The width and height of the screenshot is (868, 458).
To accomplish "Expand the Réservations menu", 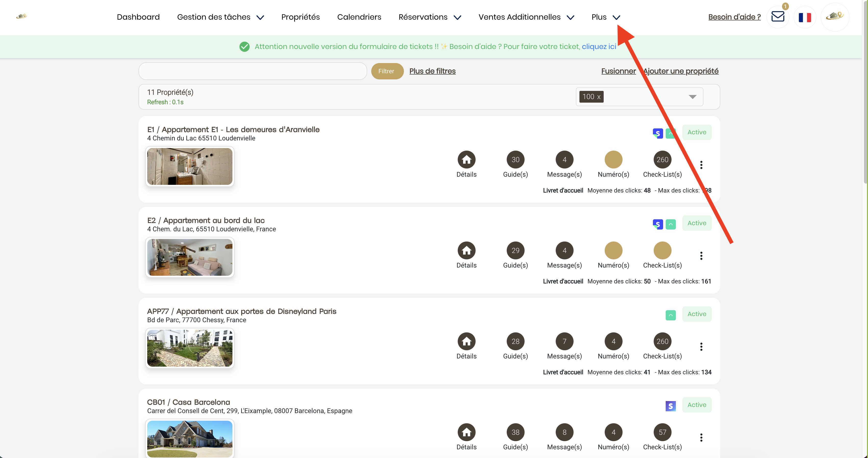I will 430,17.
